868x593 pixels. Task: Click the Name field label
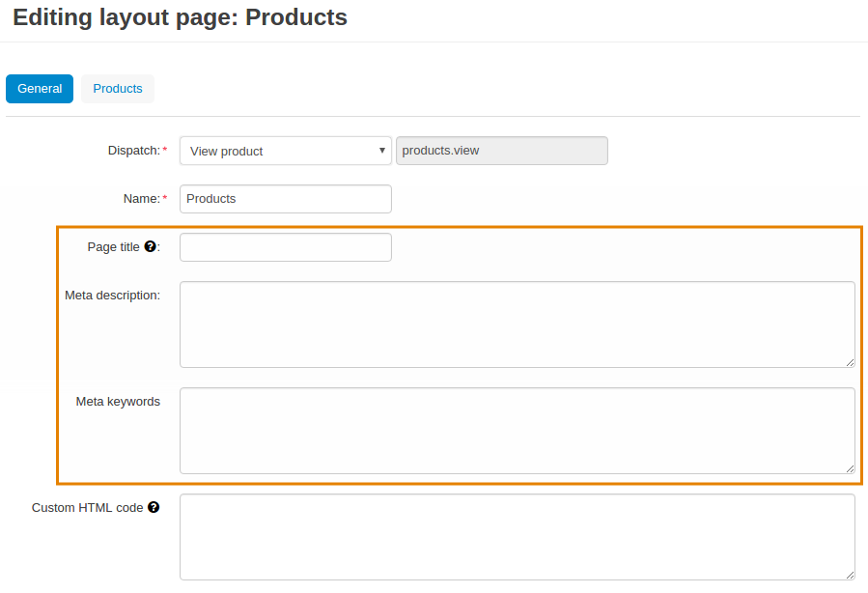click(x=142, y=199)
